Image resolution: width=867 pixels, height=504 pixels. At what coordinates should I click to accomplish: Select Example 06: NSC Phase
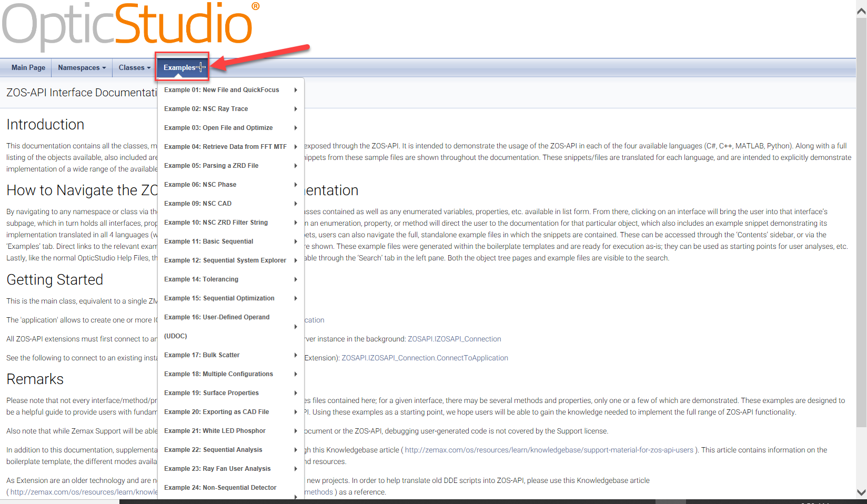coord(231,185)
